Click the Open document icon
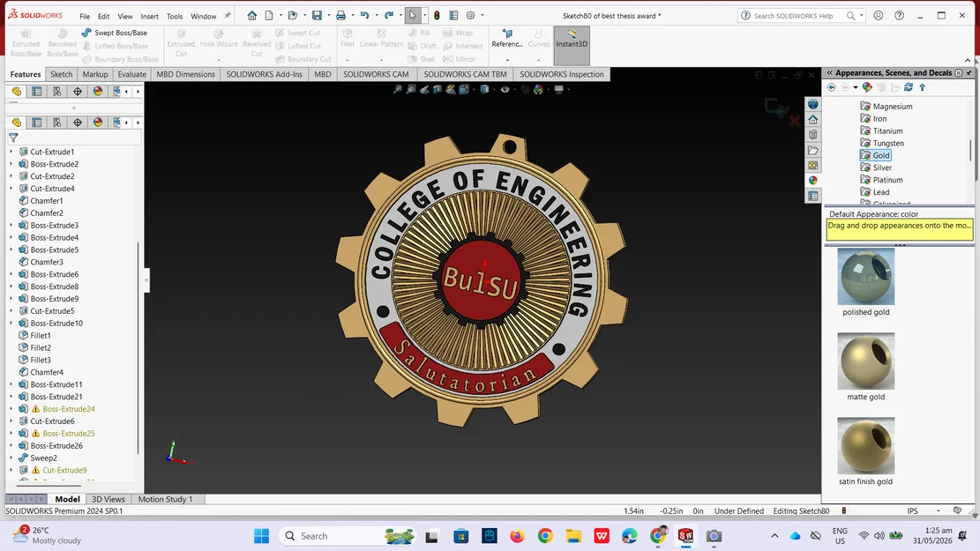The width and height of the screenshot is (980, 551). click(293, 16)
